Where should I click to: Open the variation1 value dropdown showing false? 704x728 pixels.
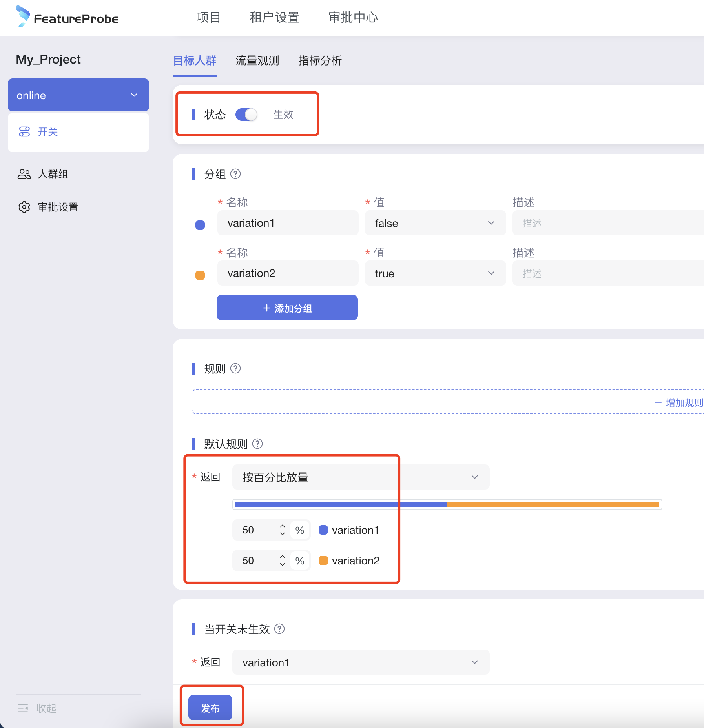click(x=435, y=223)
